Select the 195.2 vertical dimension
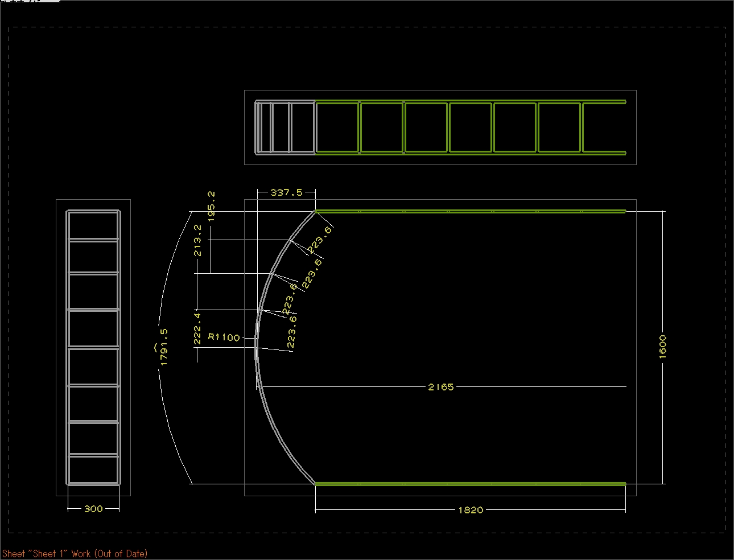Screen dimensions: 734x560 point(212,206)
